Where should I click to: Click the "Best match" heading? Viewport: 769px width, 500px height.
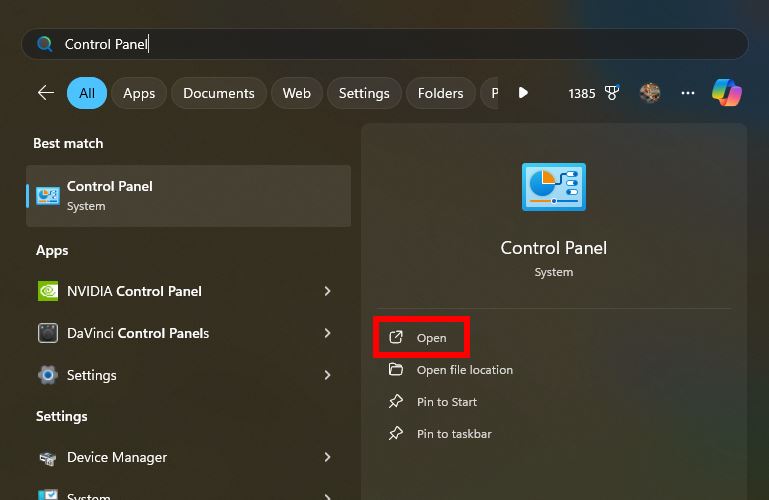click(68, 144)
